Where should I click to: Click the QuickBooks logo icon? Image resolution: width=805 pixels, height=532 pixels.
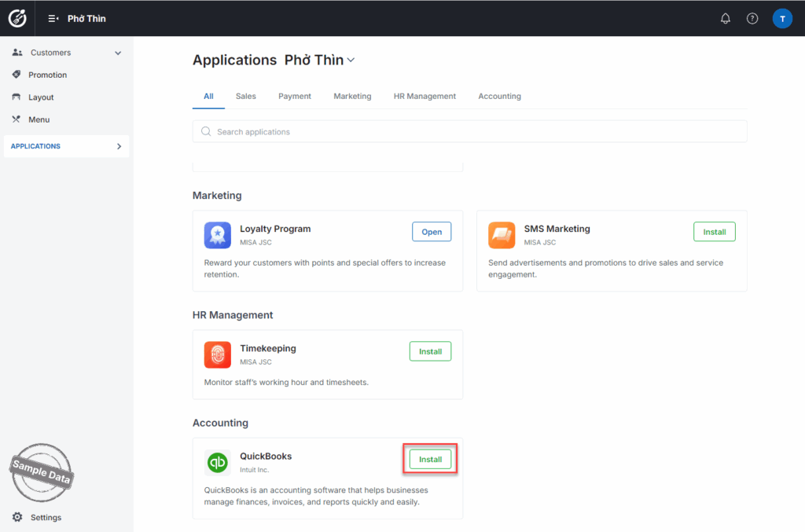coord(218,463)
